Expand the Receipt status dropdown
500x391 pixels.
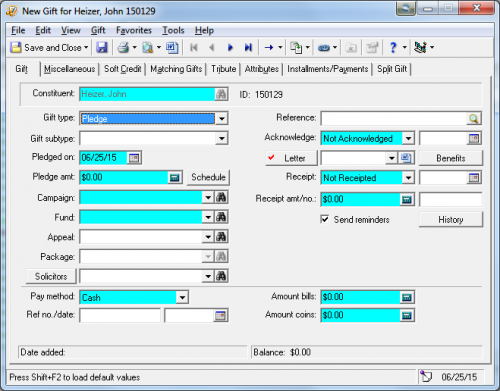pos(408,178)
